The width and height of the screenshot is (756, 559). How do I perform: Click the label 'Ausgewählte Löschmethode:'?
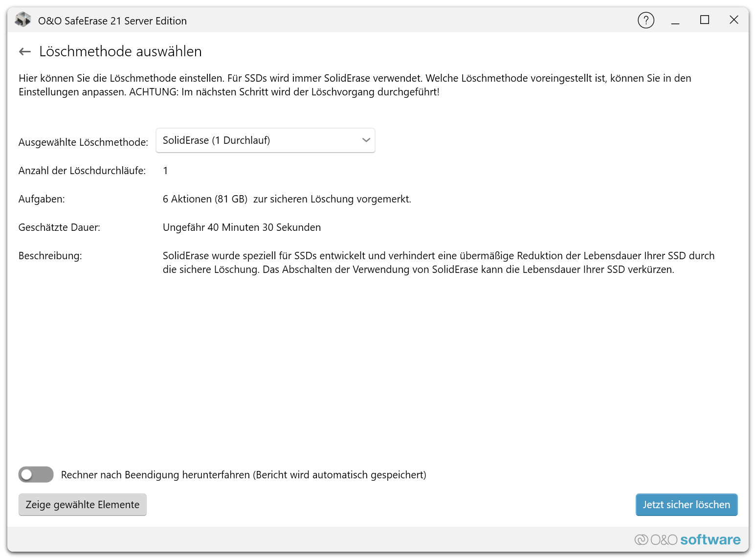[83, 142]
